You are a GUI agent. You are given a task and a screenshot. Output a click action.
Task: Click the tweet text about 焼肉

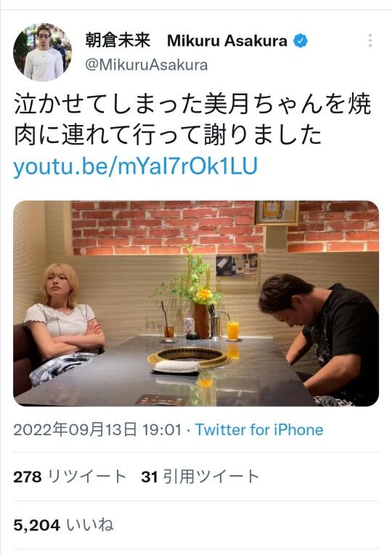(193, 120)
